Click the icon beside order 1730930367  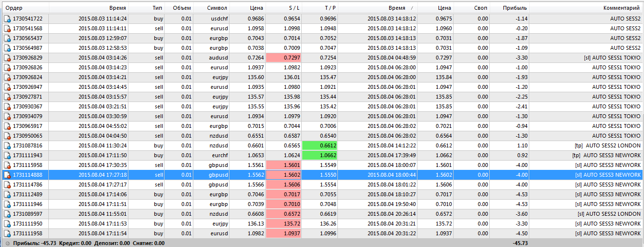[7, 106]
